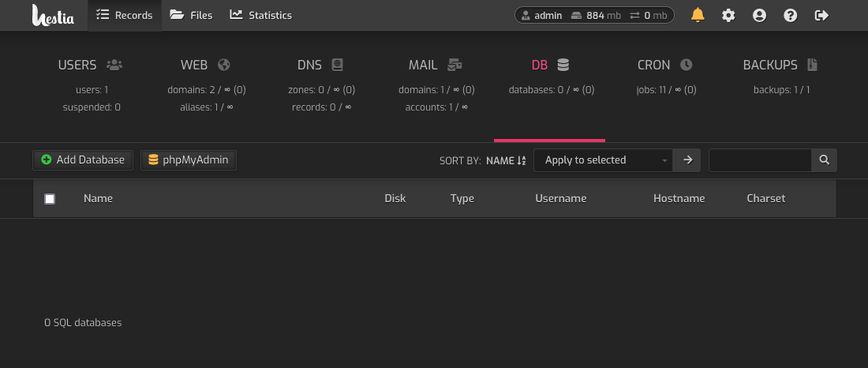Open phpMyAdmin
868x368 pixels.
click(x=189, y=160)
